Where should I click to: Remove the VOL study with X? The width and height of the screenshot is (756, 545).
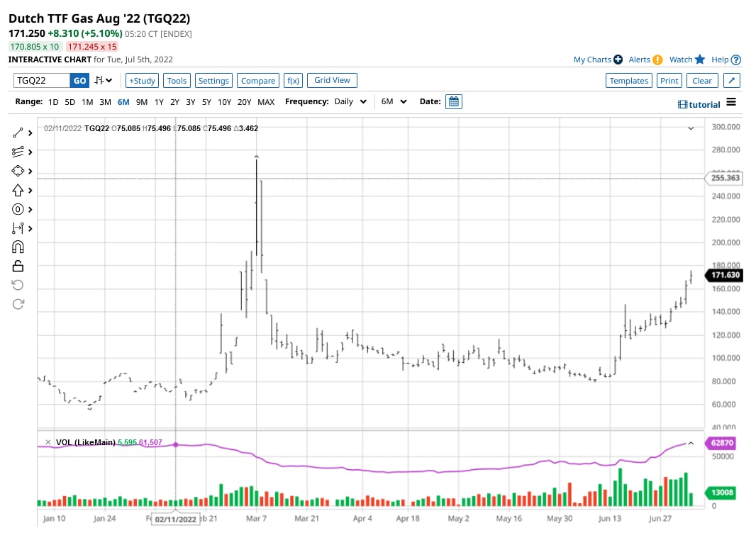[x=48, y=442]
